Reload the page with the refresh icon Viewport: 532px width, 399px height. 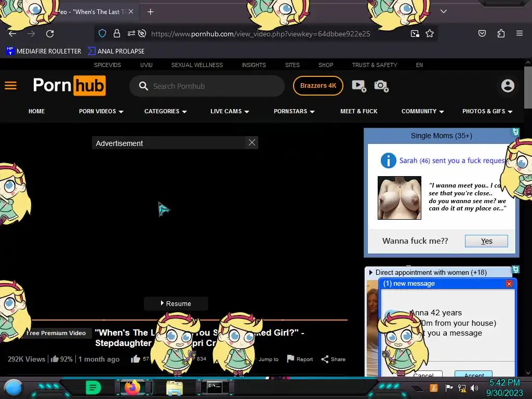click(50, 34)
